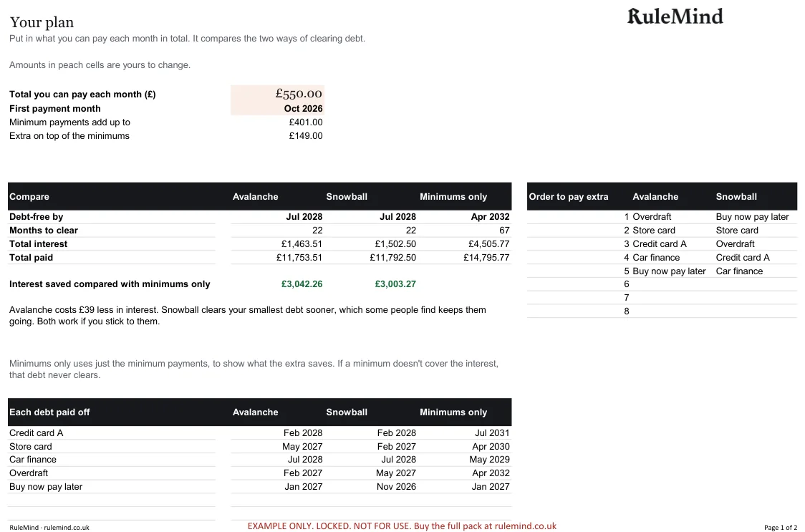Click 'Amounts in peach cells are yours to change'
The image size is (805, 532).
point(100,64)
